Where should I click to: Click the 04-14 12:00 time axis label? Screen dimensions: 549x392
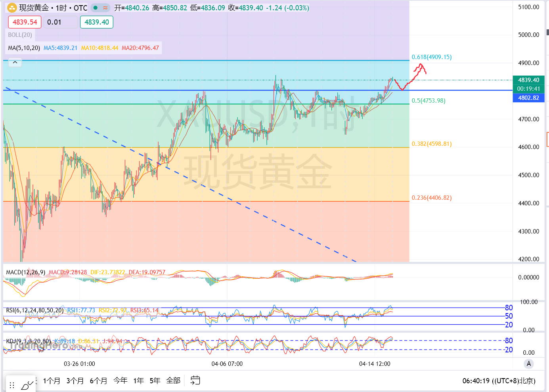375,364
